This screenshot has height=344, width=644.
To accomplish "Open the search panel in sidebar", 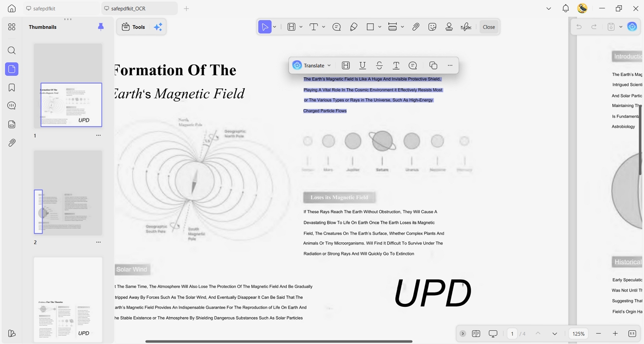I will click(x=12, y=50).
